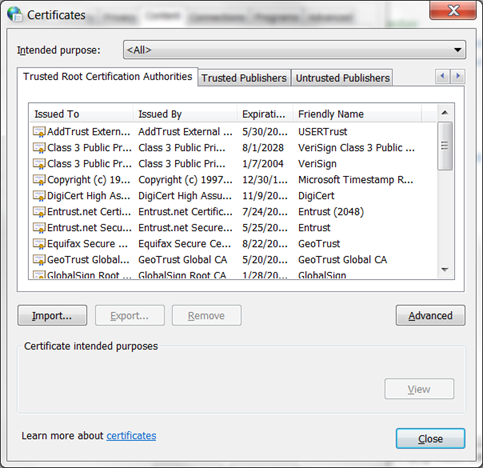
Task: Open the Advanced settings button
Action: click(430, 315)
